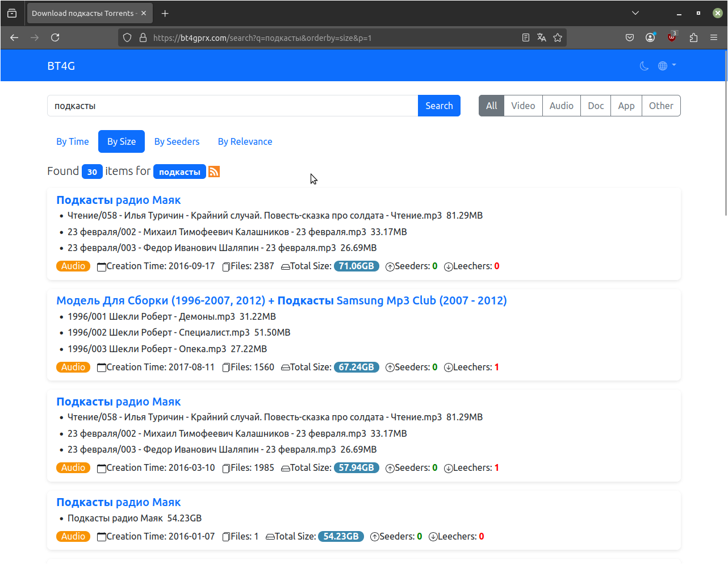
Task: Click the site security padlock icon
Action: (143, 37)
